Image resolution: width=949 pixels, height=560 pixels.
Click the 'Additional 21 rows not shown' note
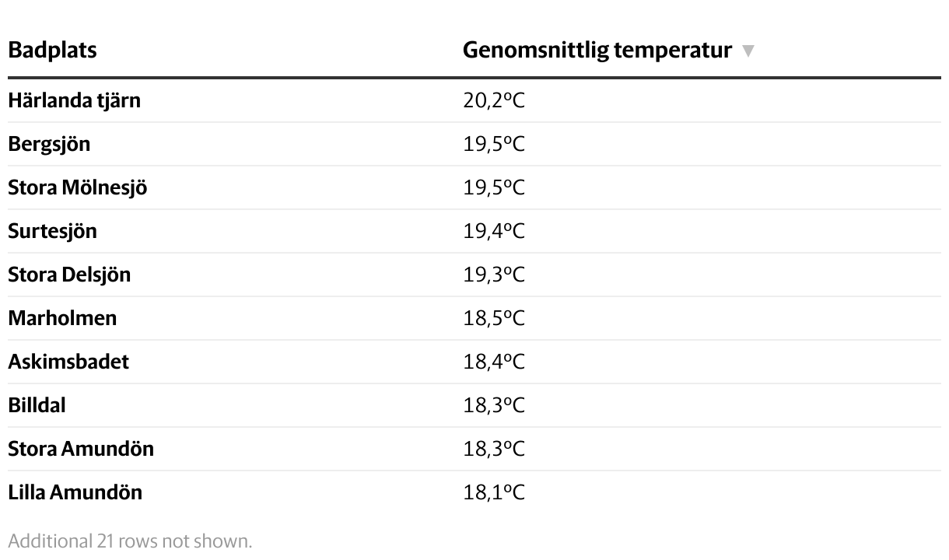coord(130,541)
